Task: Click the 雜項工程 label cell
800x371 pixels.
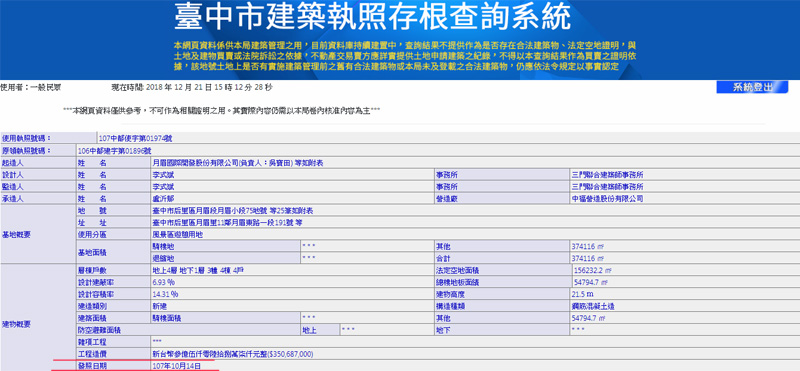Action: coord(113,342)
